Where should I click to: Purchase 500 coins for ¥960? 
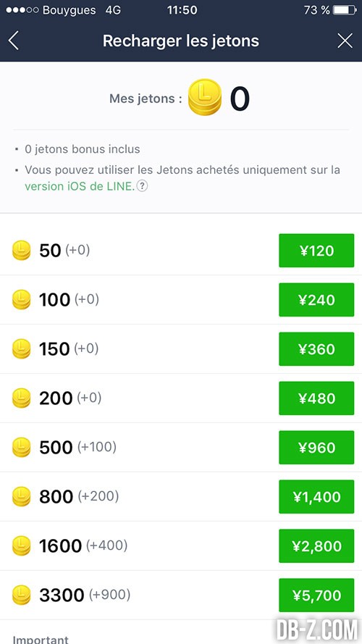point(316,448)
